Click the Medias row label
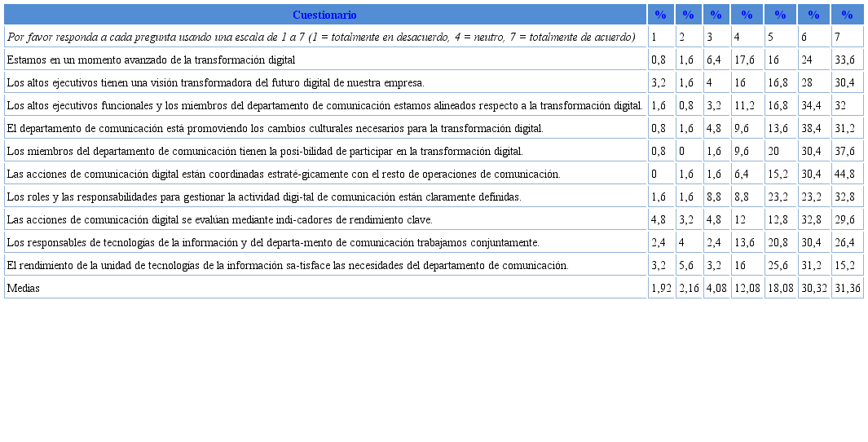This screenshot has width=868, height=442. (24, 288)
